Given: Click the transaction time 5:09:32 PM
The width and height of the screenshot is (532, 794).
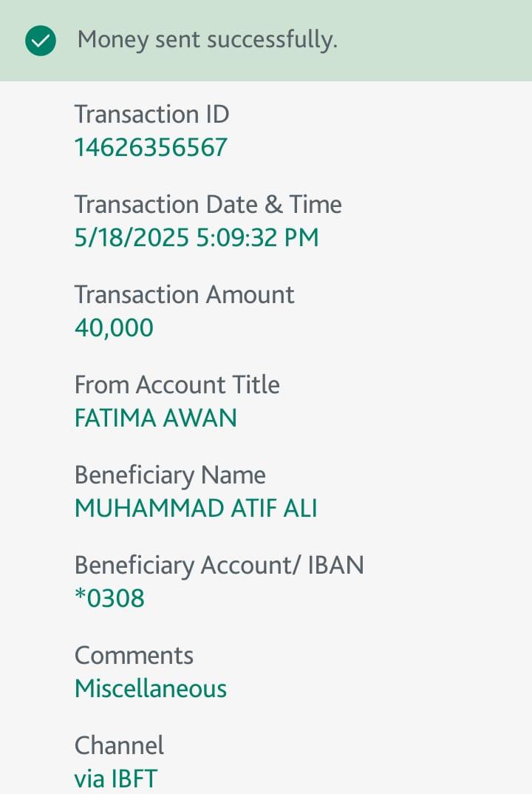Looking at the screenshot, I should coord(256,238).
